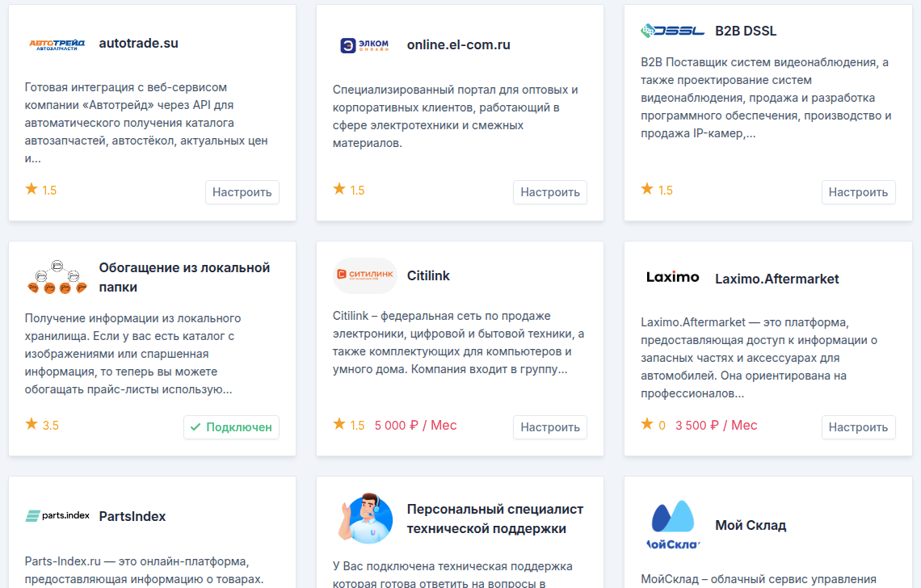Open the online.el-com.ru title
This screenshot has width=921, height=588.
[x=459, y=45]
